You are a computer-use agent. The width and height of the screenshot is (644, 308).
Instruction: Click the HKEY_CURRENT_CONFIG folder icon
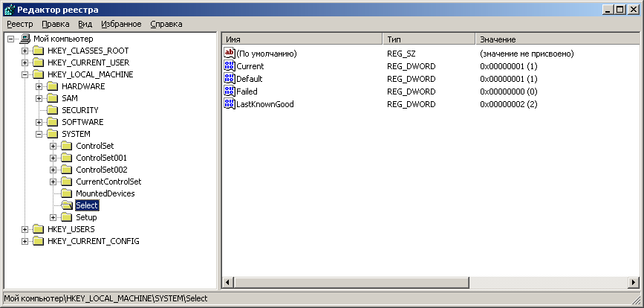pyautogui.click(x=38, y=241)
